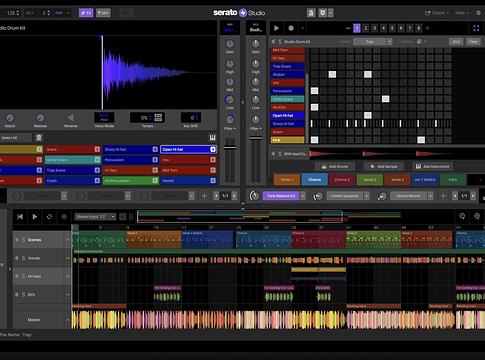
Task: Zoom in the timeline with magnifier icon
Action: (477, 216)
